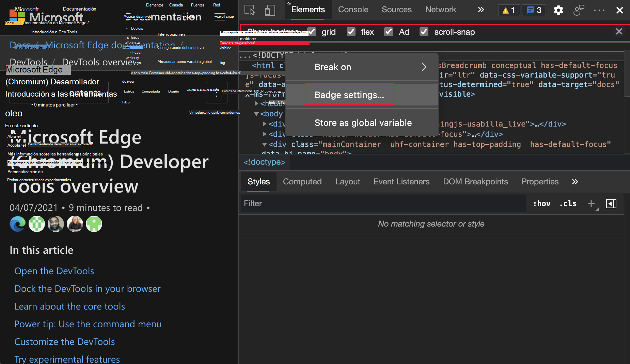Click the Styles Filter input field
The image size is (630, 364).
(383, 204)
